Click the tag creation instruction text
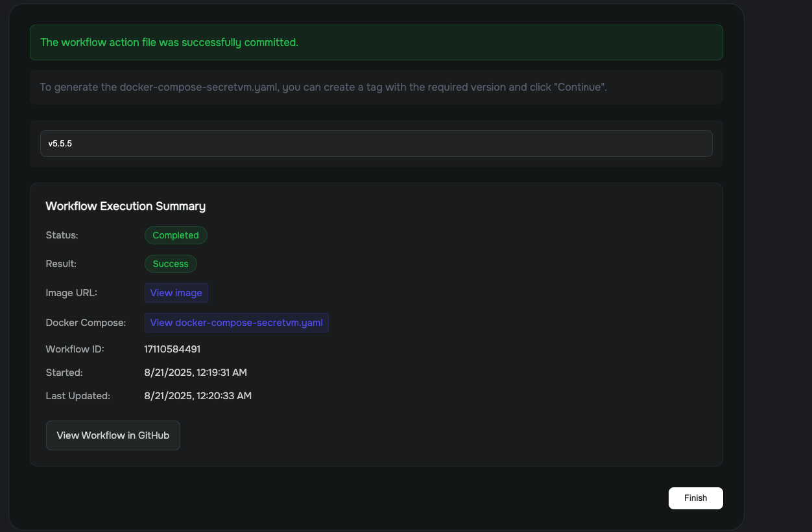The image size is (812, 532). [x=323, y=87]
